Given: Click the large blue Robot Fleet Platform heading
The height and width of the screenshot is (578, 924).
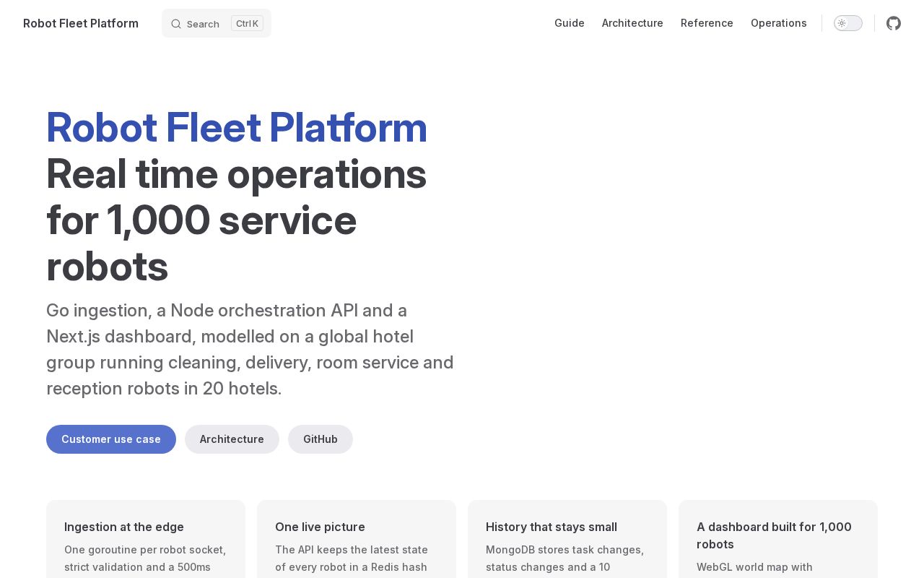Looking at the screenshot, I should [x=237, y=127].
